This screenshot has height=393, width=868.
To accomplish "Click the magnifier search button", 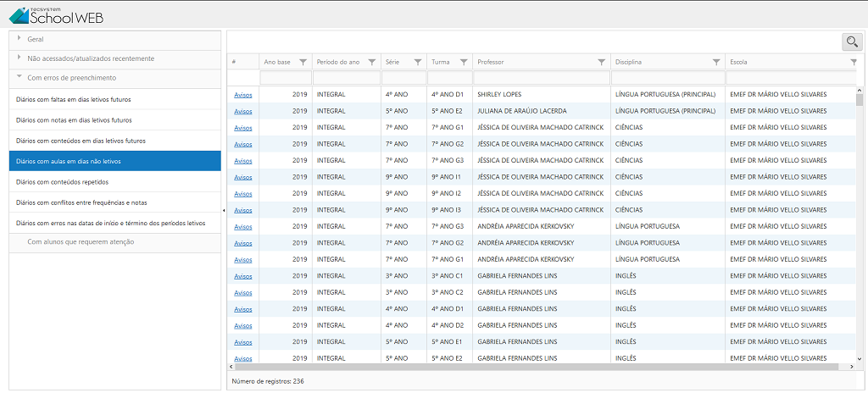I will coord(850,42).
